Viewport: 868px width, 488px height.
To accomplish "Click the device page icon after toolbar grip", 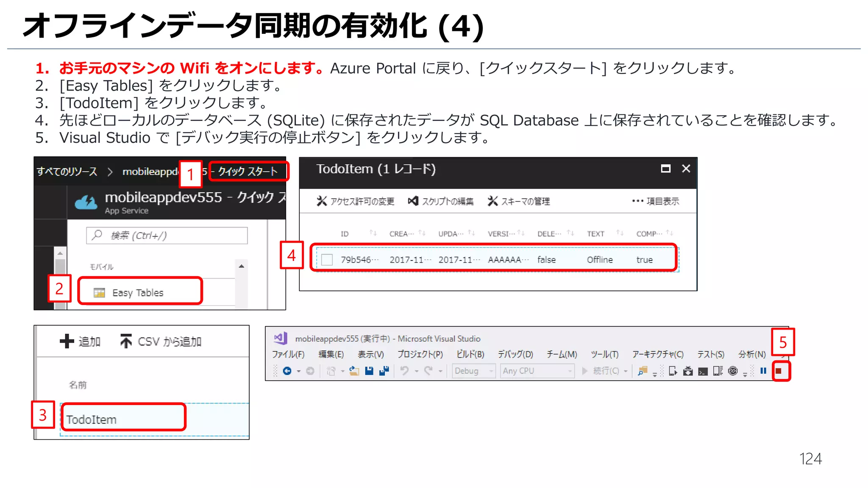I will pyautogui.click(x=673, y=371).
